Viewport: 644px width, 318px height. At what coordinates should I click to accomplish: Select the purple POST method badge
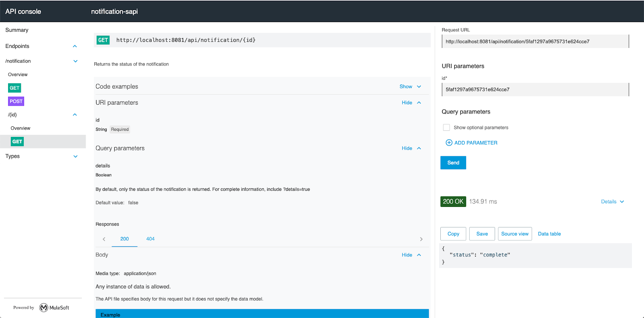click(x=16, y=101)
